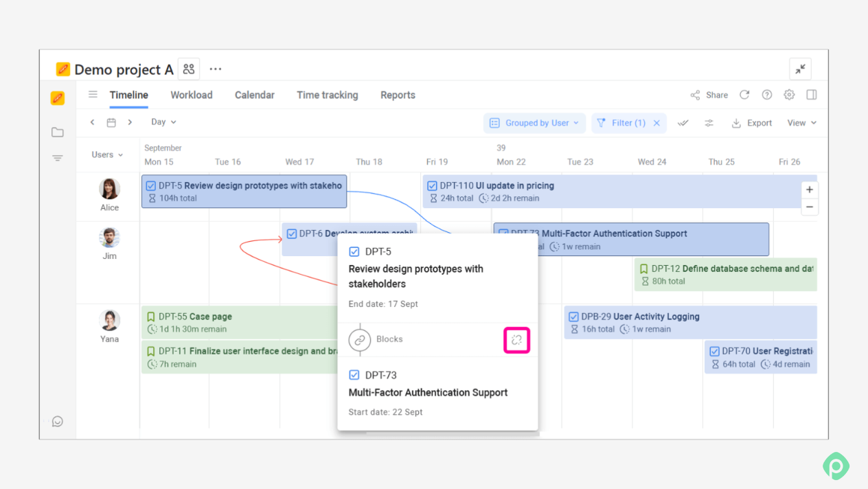The height and width of the screenshot is (489, 868).
Task: Click the unlink dependency icon in popup
Action: 517,340
